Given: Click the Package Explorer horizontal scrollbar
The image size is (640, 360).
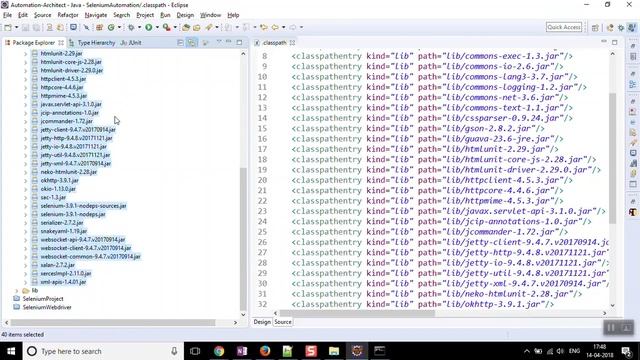Looking at the screenshot, I should (x=113, y=322).
